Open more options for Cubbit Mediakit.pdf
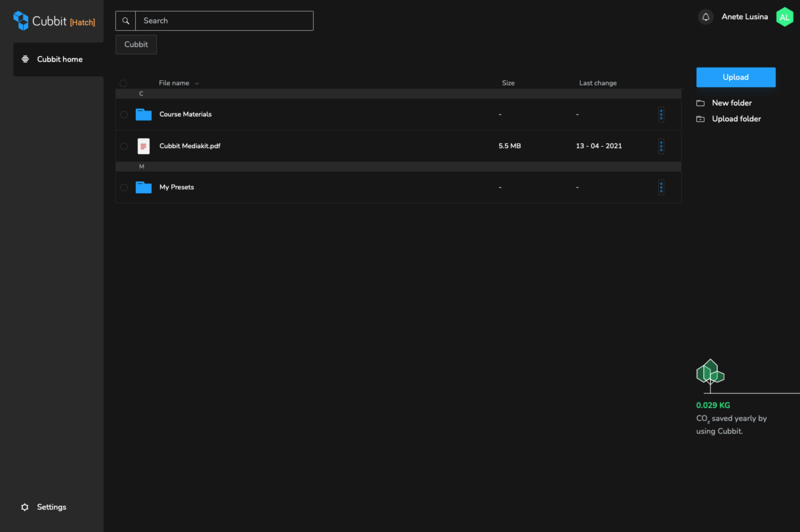The image size is (800, 532). [x=661, y=146]
